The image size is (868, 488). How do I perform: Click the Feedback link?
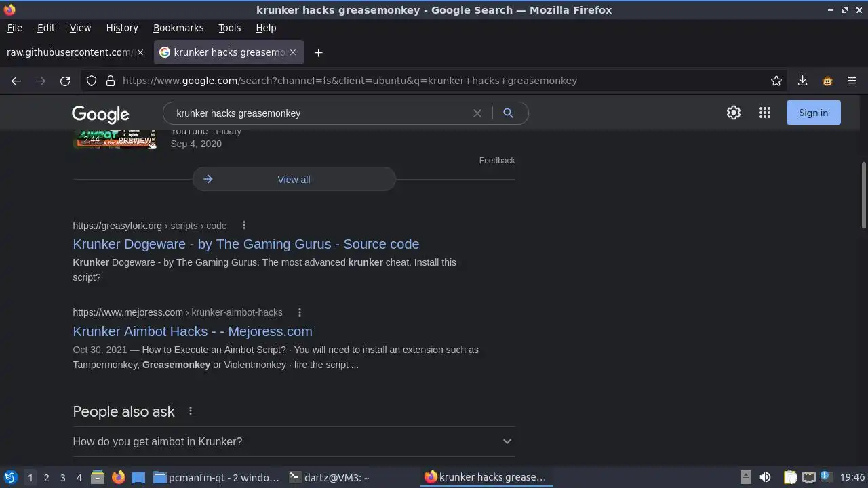497,161
